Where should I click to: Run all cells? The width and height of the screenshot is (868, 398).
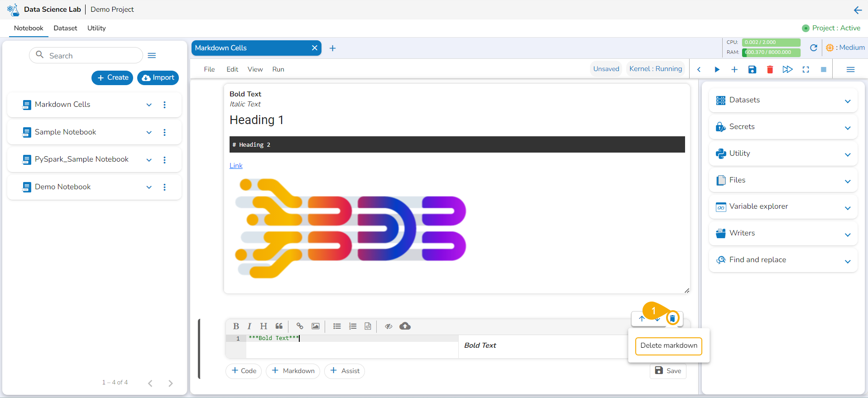point(788,69)
